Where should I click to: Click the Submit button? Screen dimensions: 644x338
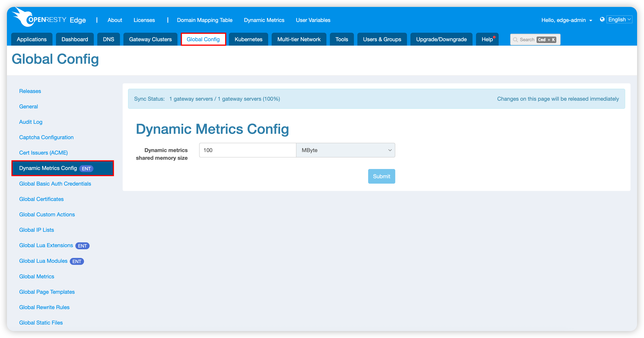click(x=382, y=176)
